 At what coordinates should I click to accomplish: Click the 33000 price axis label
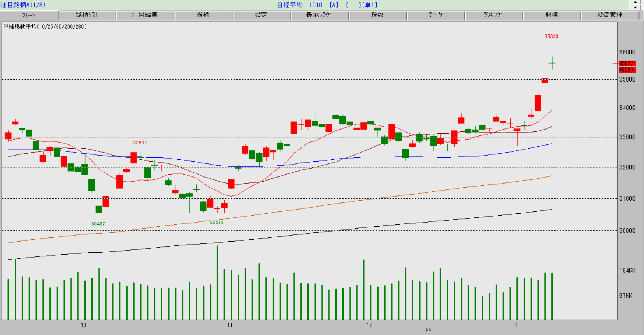[x=627, y=137]
